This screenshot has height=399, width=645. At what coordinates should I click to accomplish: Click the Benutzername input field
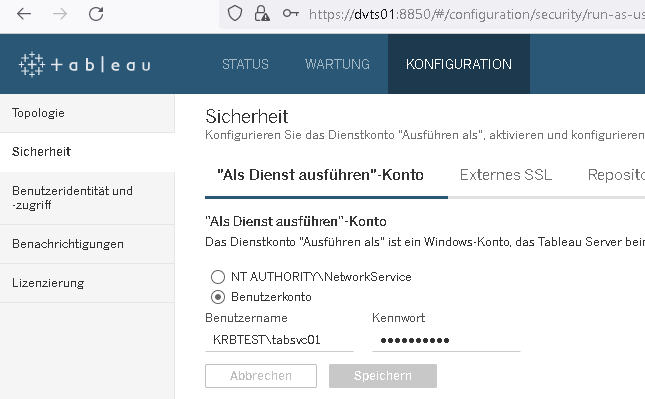279,340
